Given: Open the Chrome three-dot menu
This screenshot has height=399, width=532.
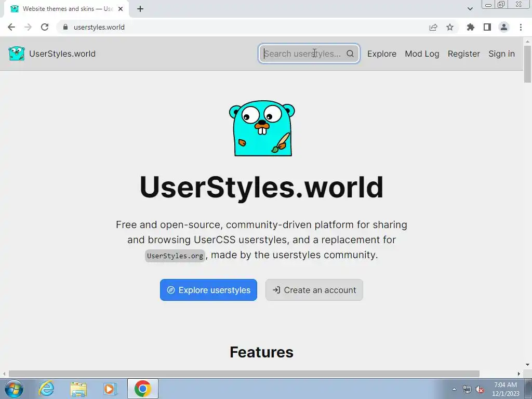Looking at the screenshot, I should (521, 27).
